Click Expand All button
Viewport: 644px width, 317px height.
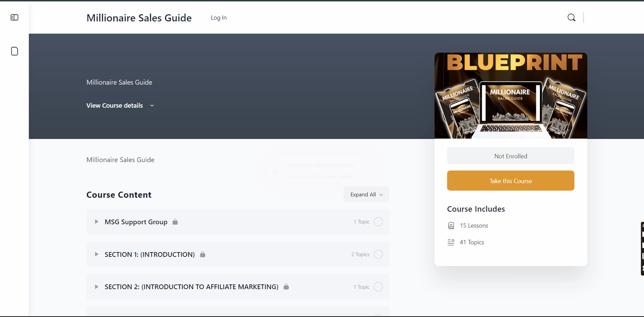coord(366,195)
